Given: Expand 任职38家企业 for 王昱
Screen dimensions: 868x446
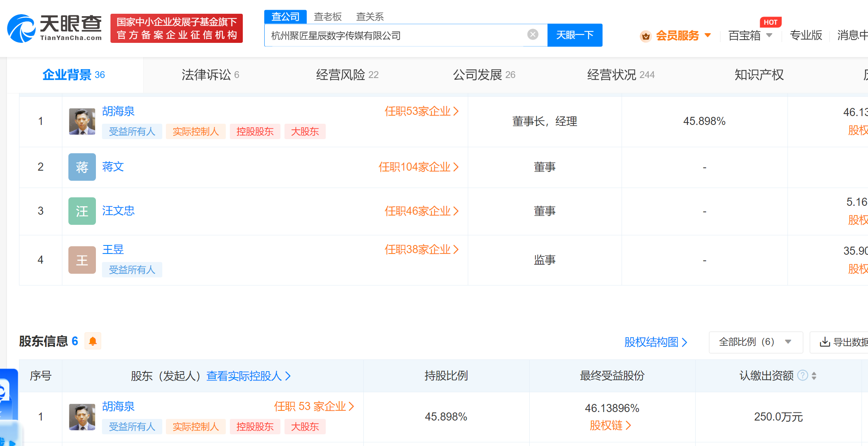Looking at the screenshot, I should point(422,249).
